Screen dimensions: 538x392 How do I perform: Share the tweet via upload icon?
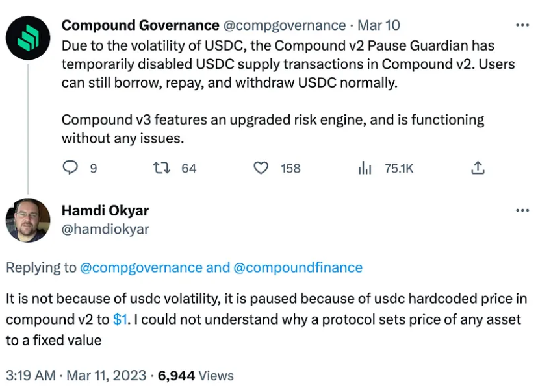pyautogui.click(x=478, y=168)
